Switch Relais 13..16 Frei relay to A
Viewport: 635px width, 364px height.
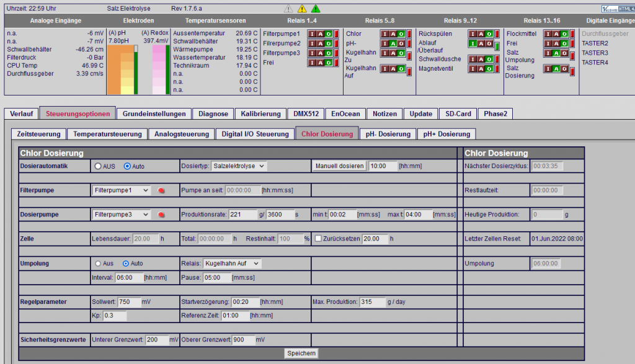pyautogui.click(x=556, y=44)
